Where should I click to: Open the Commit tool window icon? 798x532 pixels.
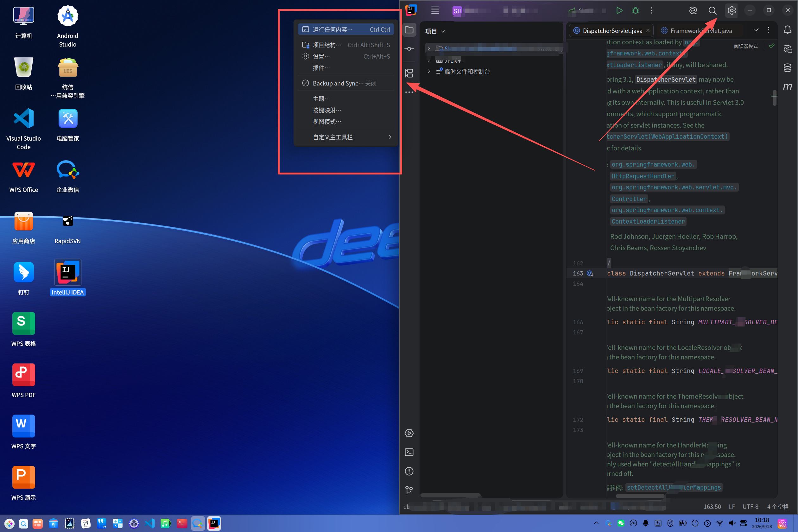[409, 49]
